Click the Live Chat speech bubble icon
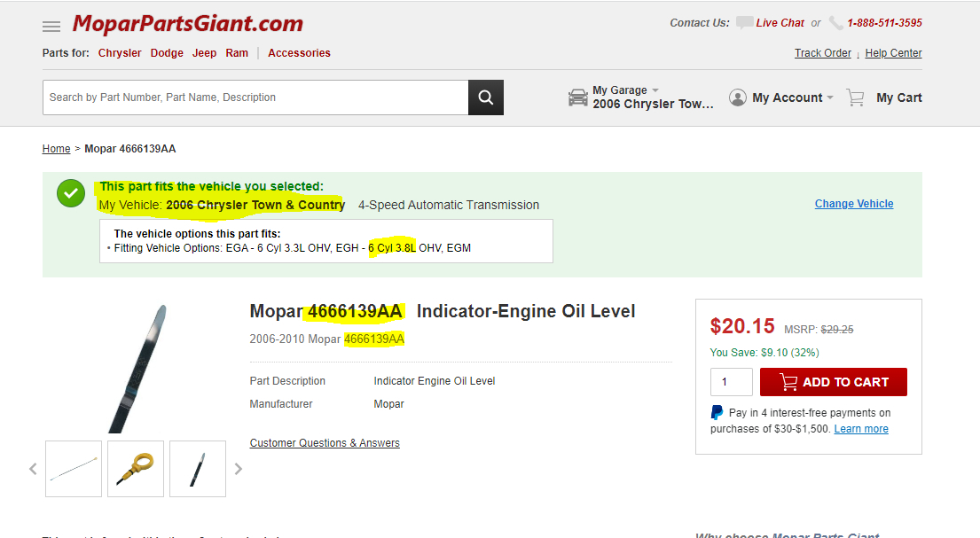 [x=744, y=23]
